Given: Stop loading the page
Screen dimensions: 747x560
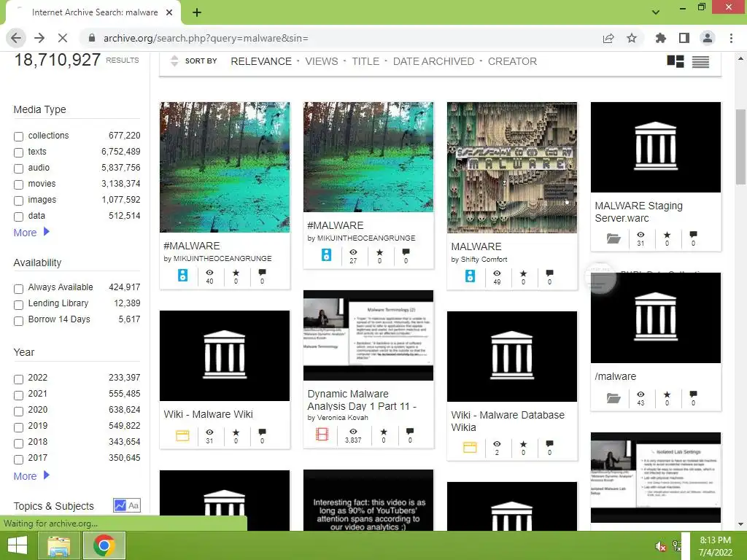Looking at the screenshot, I should click(x=63, y=38).
